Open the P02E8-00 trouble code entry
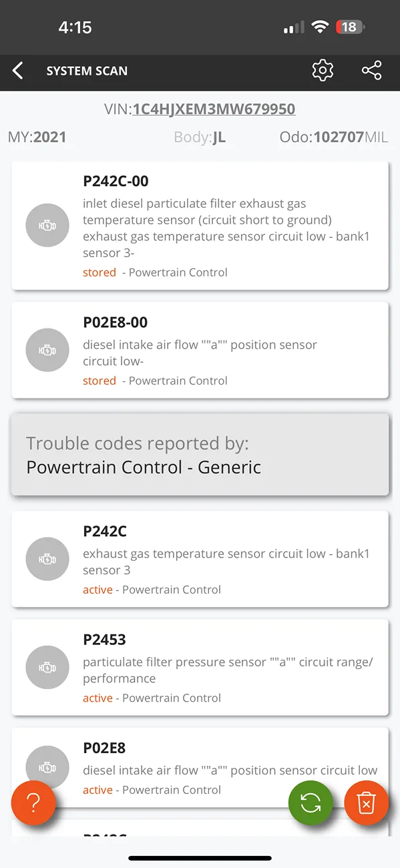This screenshot has height=868, width=400. pos(200,351)
